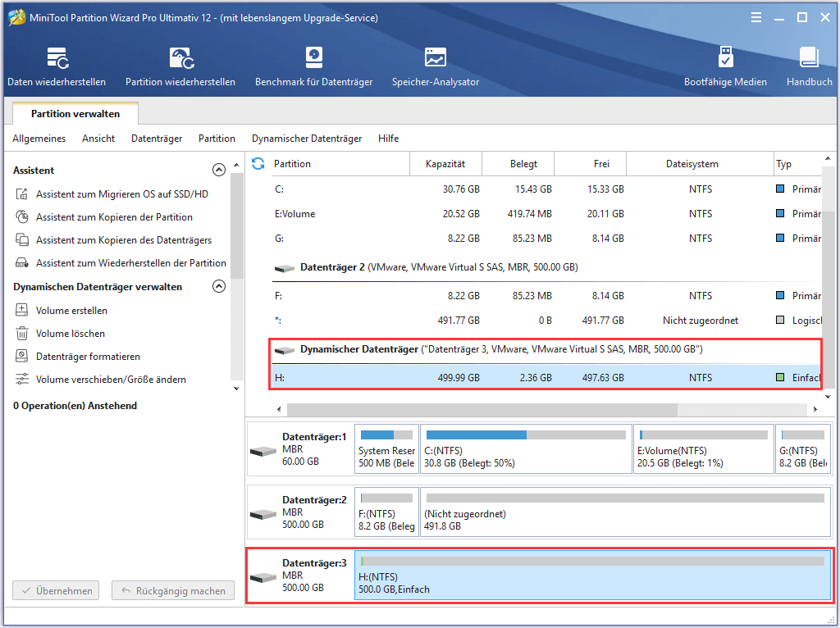
Task: Start Assistent zum Kopieren der Partition
Action: 114,216
